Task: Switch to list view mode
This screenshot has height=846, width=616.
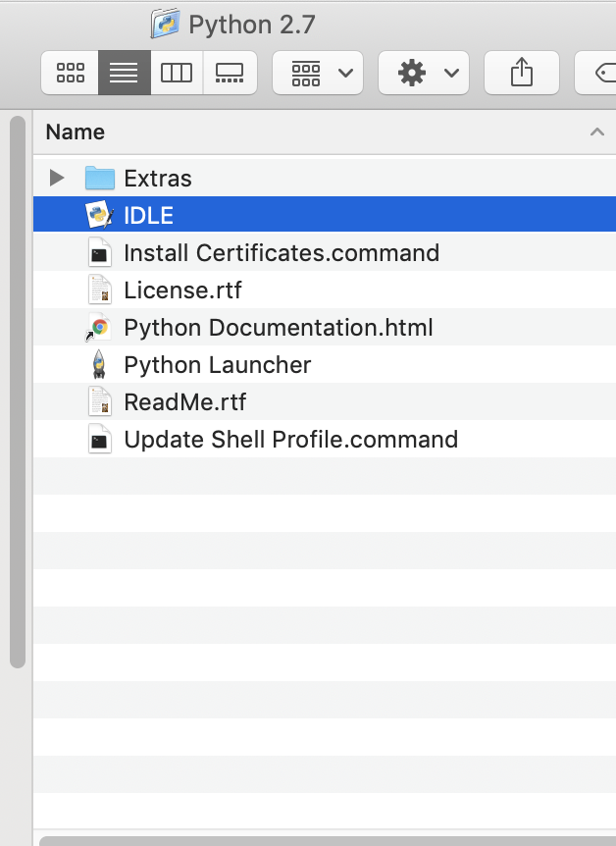Action: tap(125, 73)
